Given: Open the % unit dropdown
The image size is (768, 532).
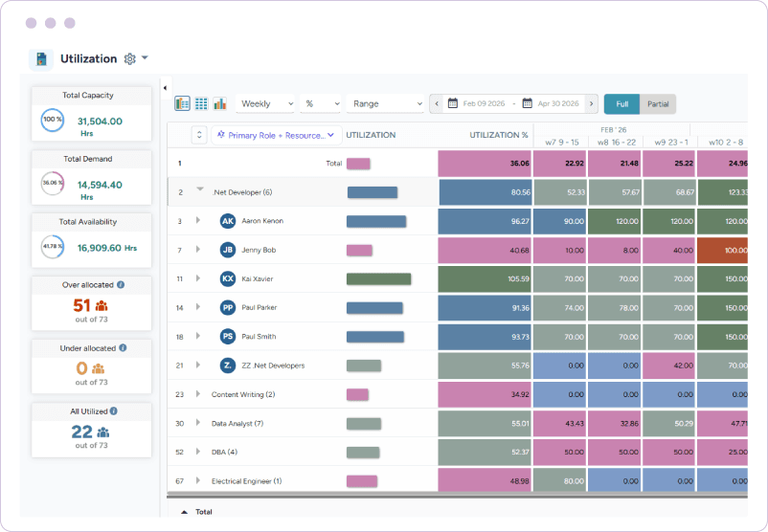Looking at the screenshot, I should [x=321, y=103].
